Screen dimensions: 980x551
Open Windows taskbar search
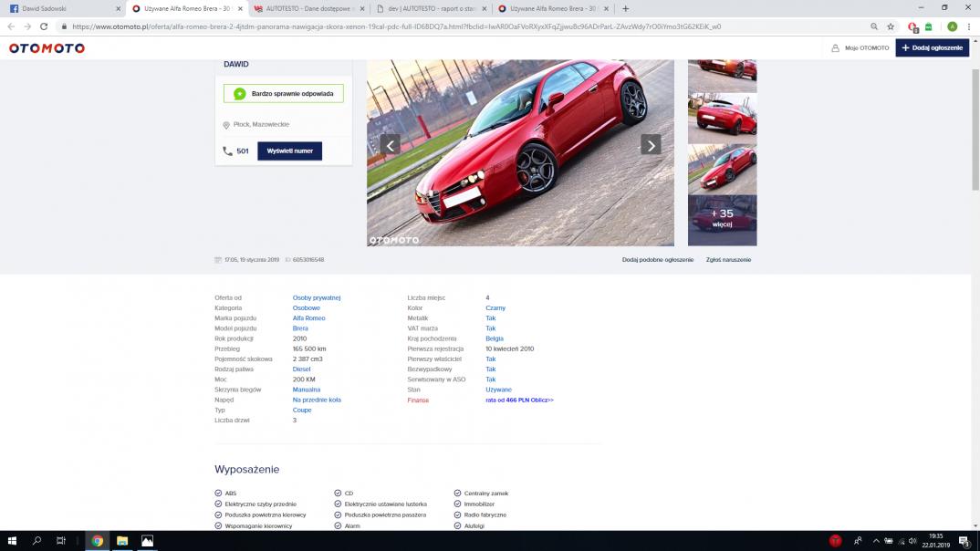36,541
